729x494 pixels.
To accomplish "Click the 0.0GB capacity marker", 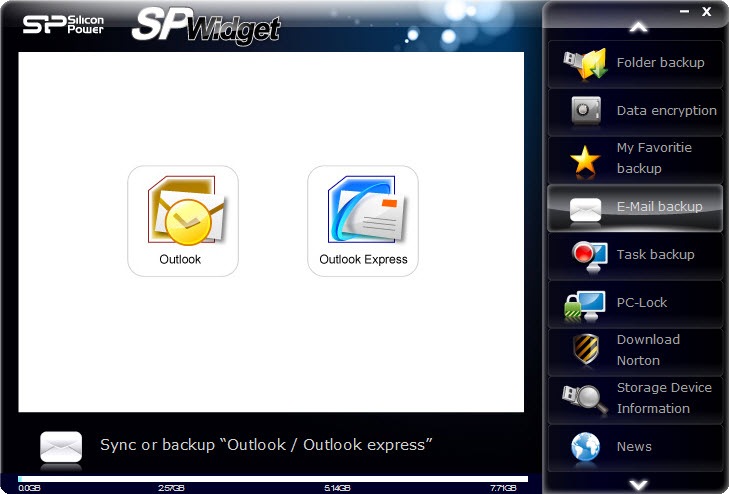I will tap(29, 488).
